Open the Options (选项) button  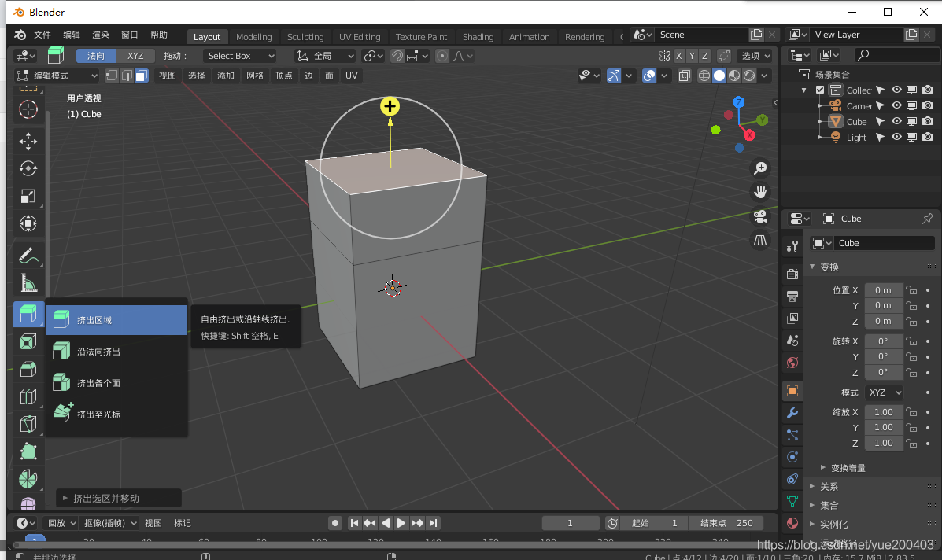(755, 56)
